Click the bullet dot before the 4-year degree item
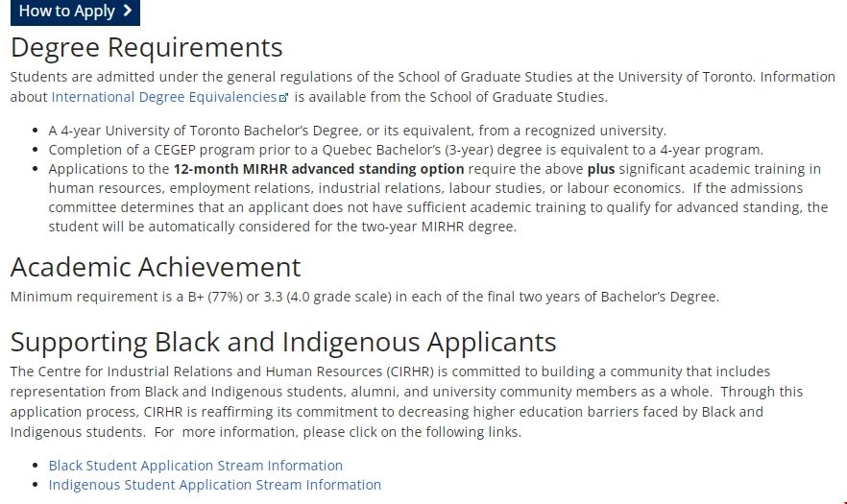 (36, 132)
